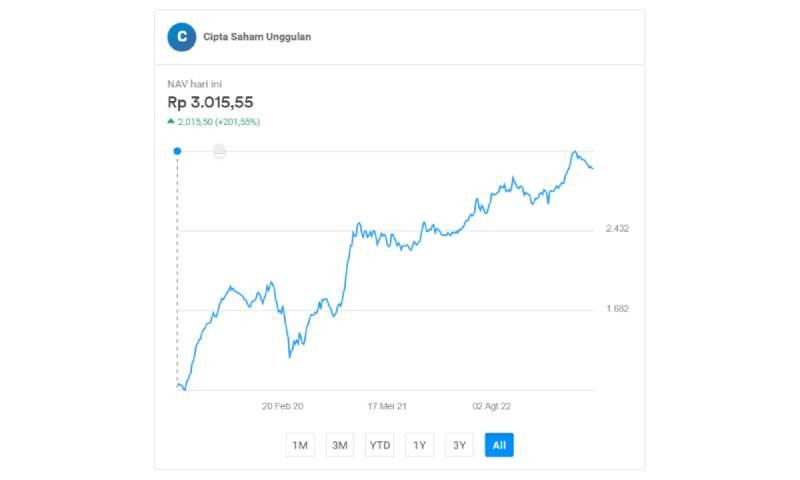Select the blue dot chart marker
Viewport: 800px width, 480px height.
click(177, 151)
